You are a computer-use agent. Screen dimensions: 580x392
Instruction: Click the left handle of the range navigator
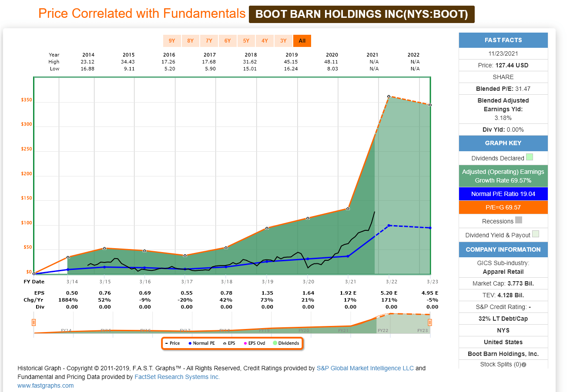(34, 322)
